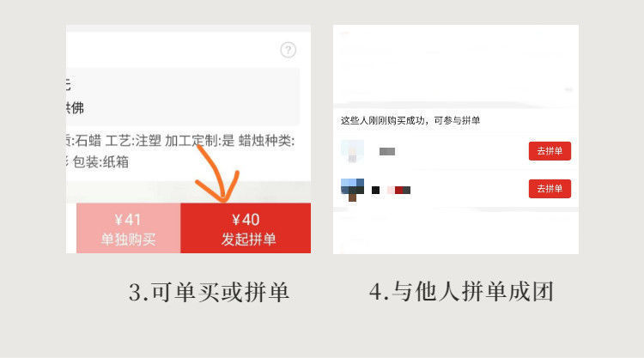Click the question mark help icon
Viewport: 644px width, 358px height.
pos(288,50)
